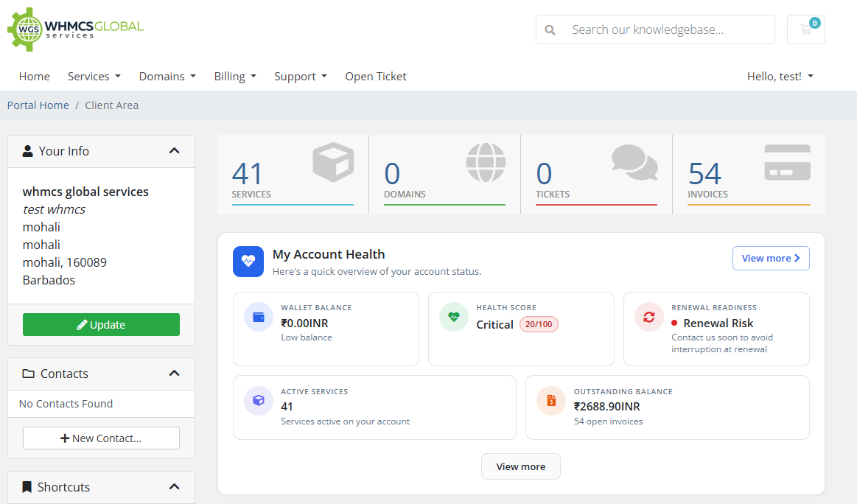Click Open Ticket in the navigation bar
This screenshot has height=504, width=857.
(376, 77)
